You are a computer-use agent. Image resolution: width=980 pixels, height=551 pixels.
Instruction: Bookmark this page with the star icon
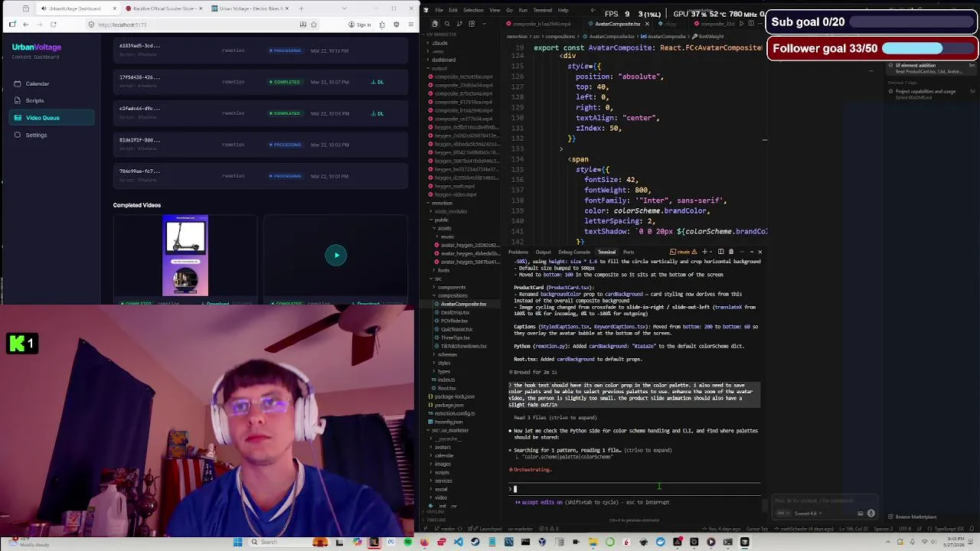[x=314, y=24]
